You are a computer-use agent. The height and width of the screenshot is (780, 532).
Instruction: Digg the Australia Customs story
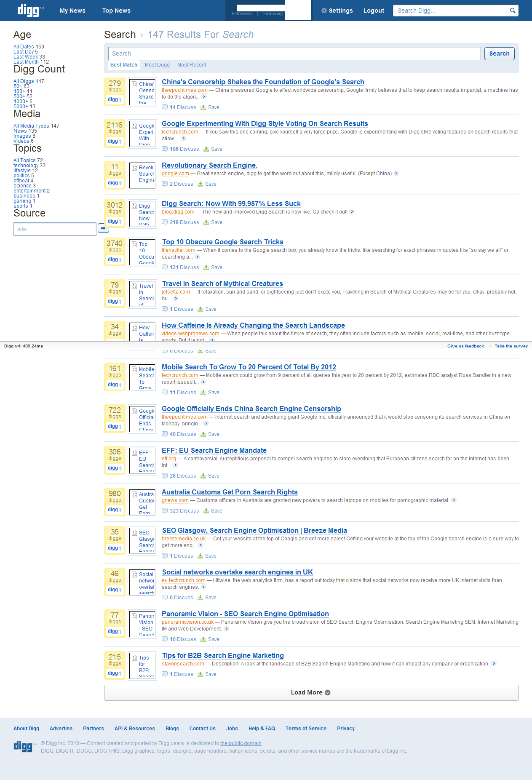(115, 510)
